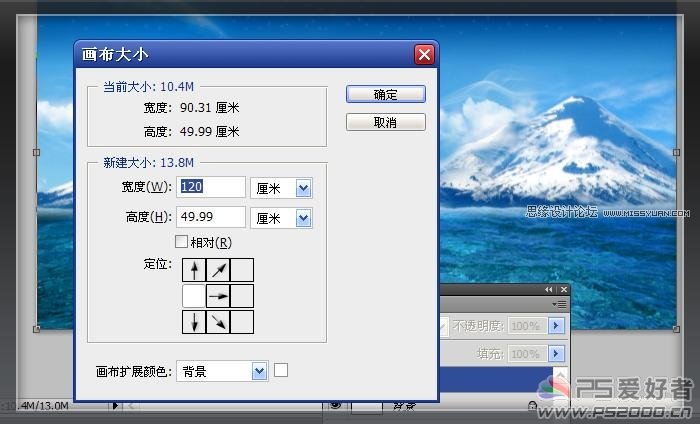700x424 pixels.
Task: Close the layers panel with its X icon
Action: [x=564, y=290]
